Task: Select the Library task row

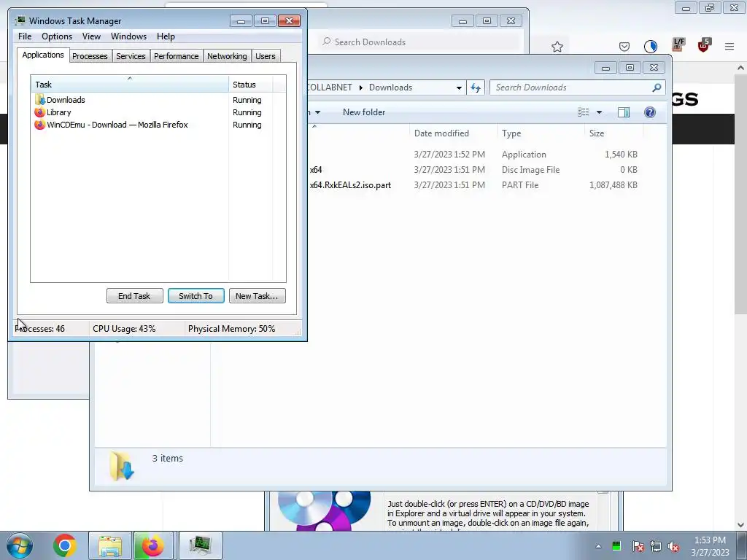Action: click(x=158, y=112)
